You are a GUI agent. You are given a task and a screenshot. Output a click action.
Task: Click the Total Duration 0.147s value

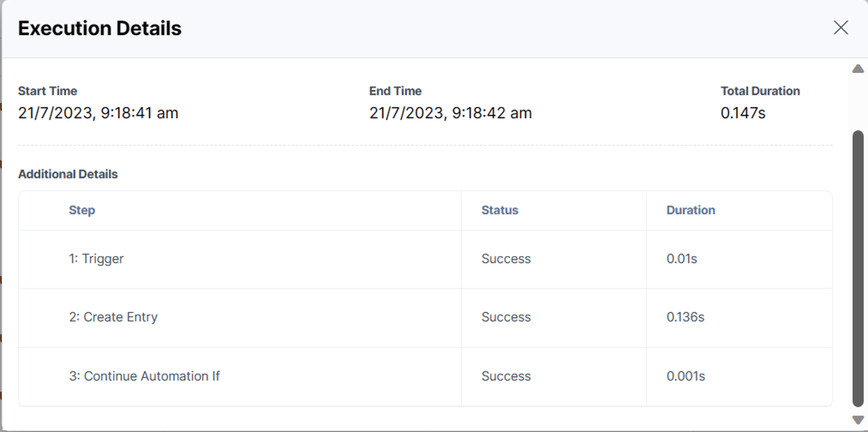(743, 113)
